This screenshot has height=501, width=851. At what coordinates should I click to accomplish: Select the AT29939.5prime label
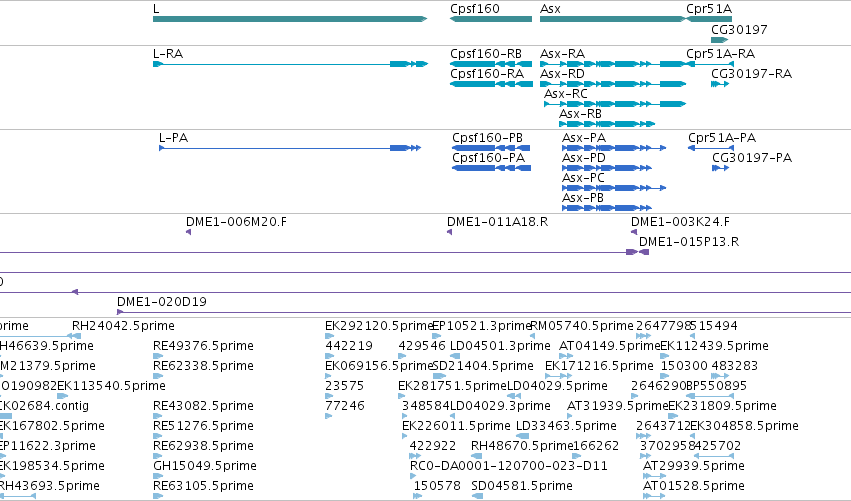(x=694, y=466)
